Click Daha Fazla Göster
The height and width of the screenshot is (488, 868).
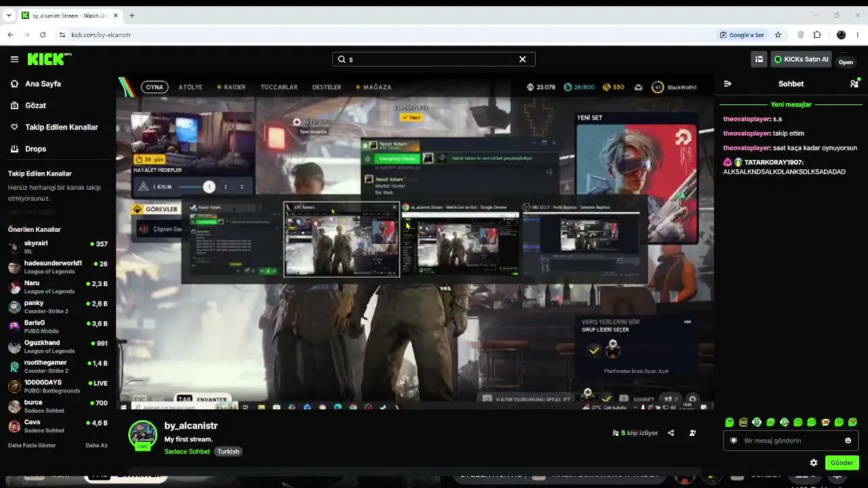[x=32, y=445]
